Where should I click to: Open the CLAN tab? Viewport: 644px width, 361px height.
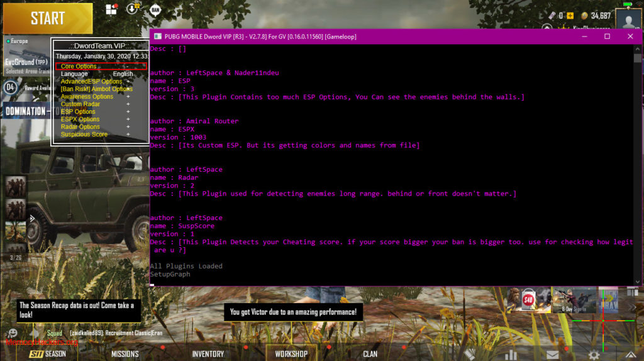pyautogui.click(x=370, y=353)
